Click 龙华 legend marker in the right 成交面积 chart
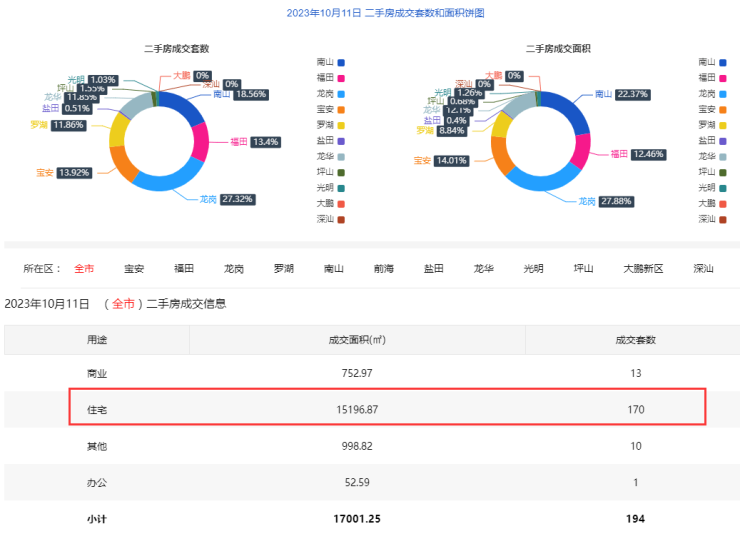 tap(725, 156)
